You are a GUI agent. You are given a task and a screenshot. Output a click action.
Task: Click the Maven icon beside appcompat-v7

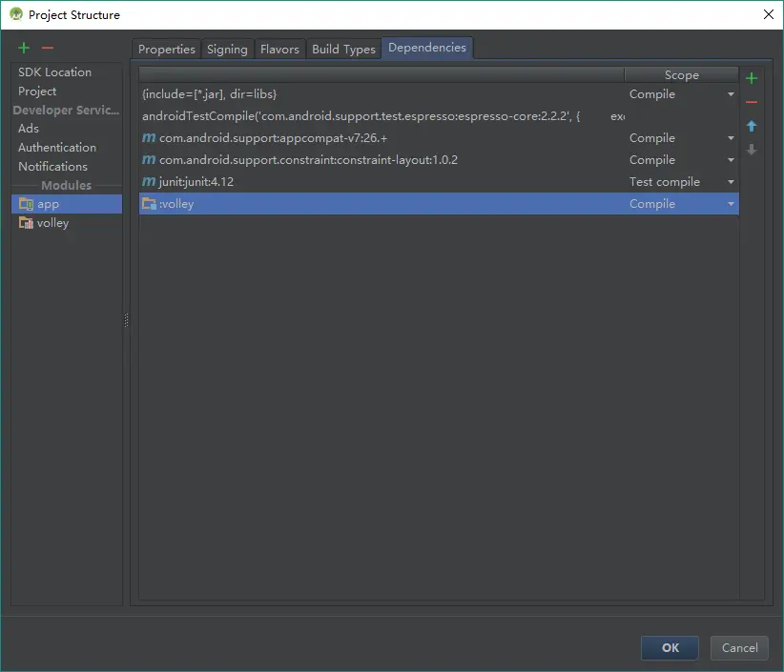(x=149, y=138)
